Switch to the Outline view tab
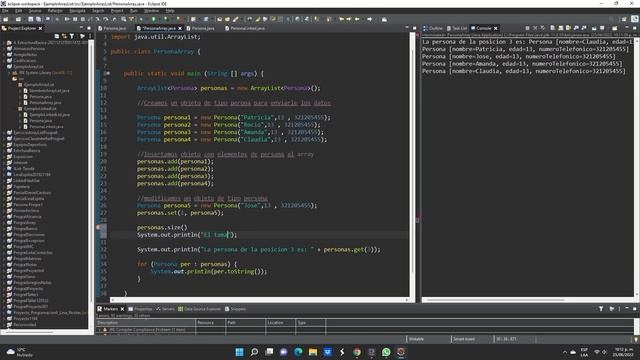This screenshot has width=640, height=360. (x=433, y=28)
